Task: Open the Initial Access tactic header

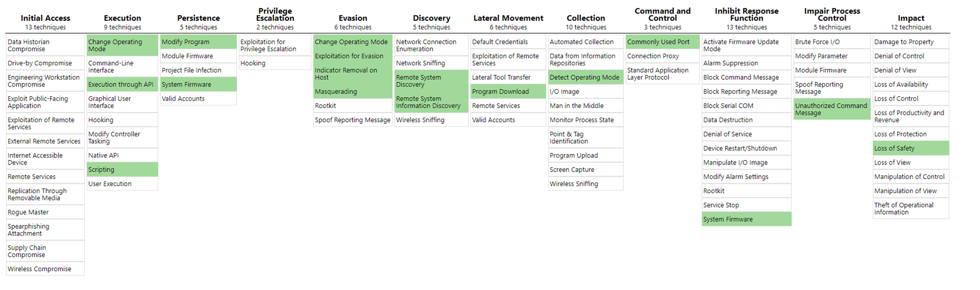Action: (45, 18)
